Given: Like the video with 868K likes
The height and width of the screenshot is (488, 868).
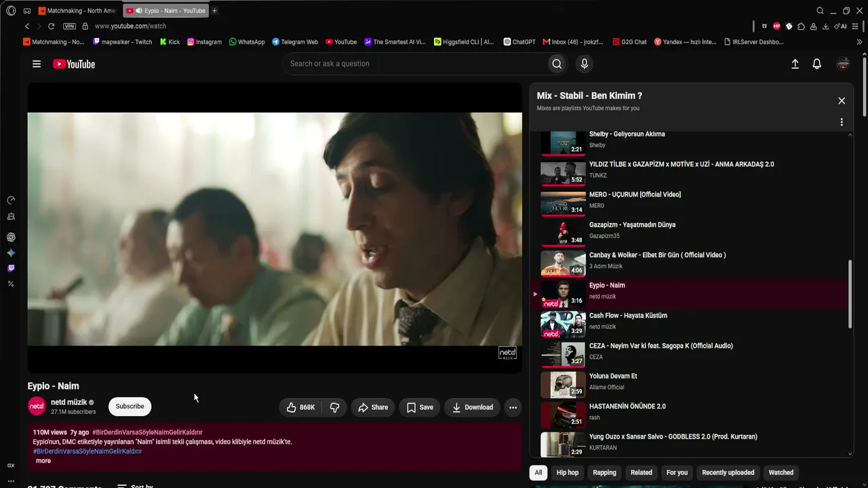Looking at the screenshot, I should pos(300,407).
